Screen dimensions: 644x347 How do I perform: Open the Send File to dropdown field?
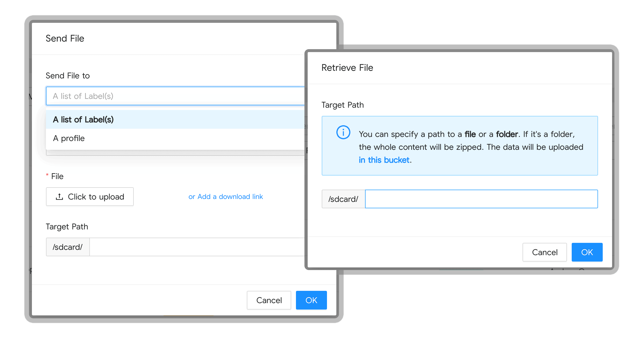176,96
